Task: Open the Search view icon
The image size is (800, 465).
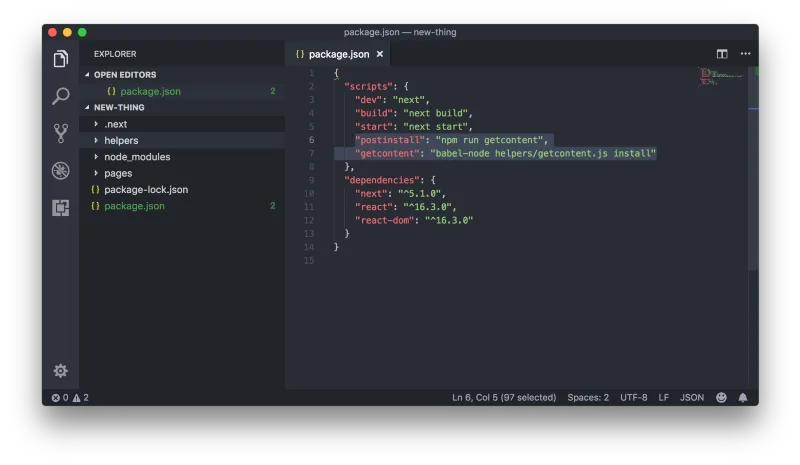Action: pos(60,95)
